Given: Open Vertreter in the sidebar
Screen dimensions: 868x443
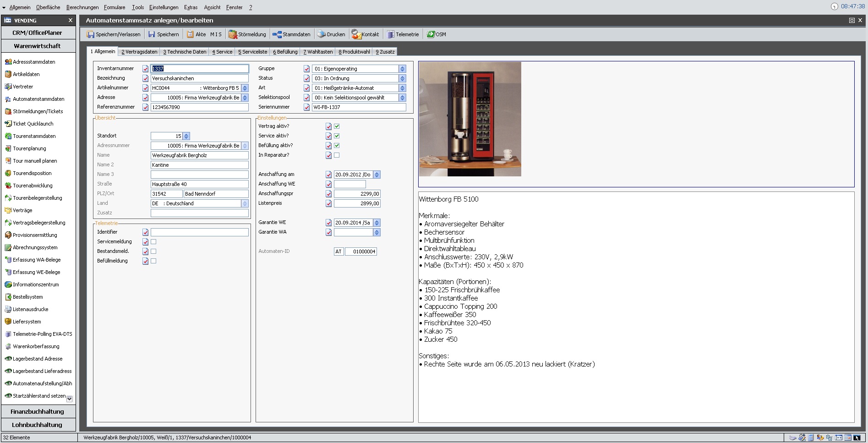Looking at the screenshot, I should 23,87.
